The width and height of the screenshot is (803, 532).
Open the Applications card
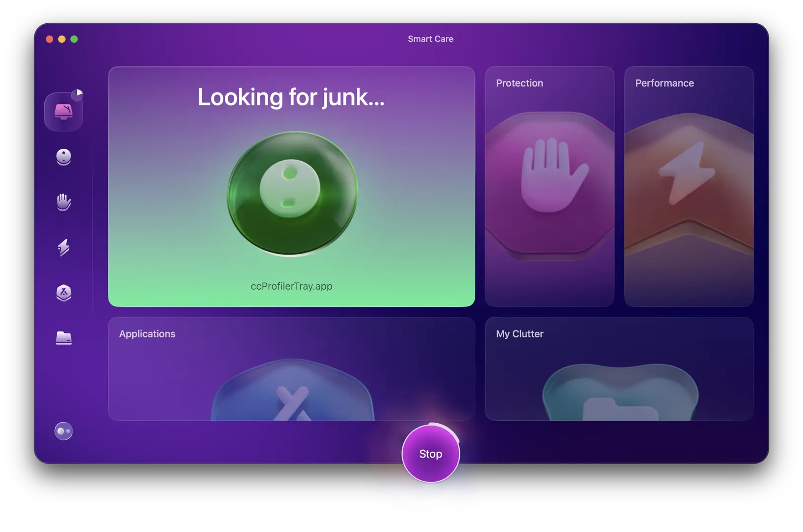291,369
